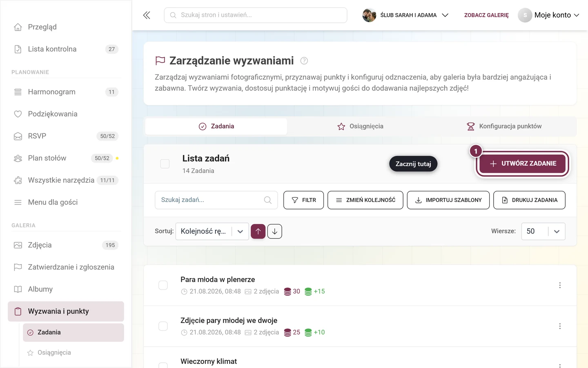Screen dimensions: 588x368
Task: Click the flag icon beside the page title
Action: click(x=160, y=61)
